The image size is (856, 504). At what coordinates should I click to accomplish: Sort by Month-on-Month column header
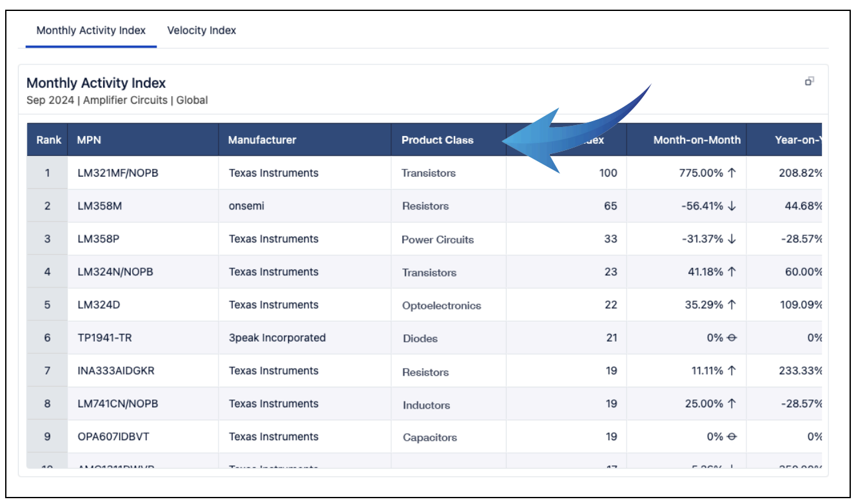pos(696,140)
